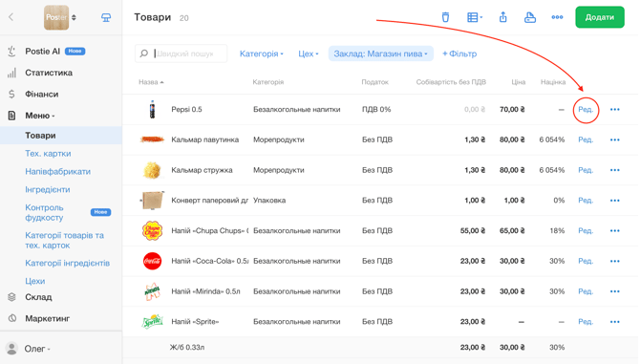Open the header more options menu
Viewport: 640px width, 364px height.
point(557,17)
